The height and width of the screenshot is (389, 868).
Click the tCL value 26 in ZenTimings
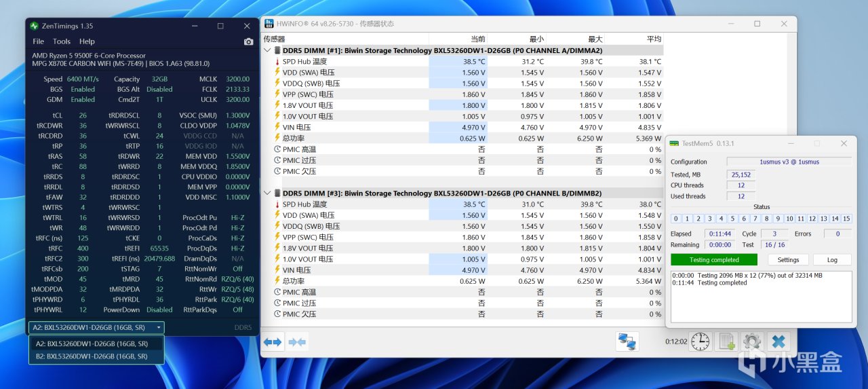[83, 116]
